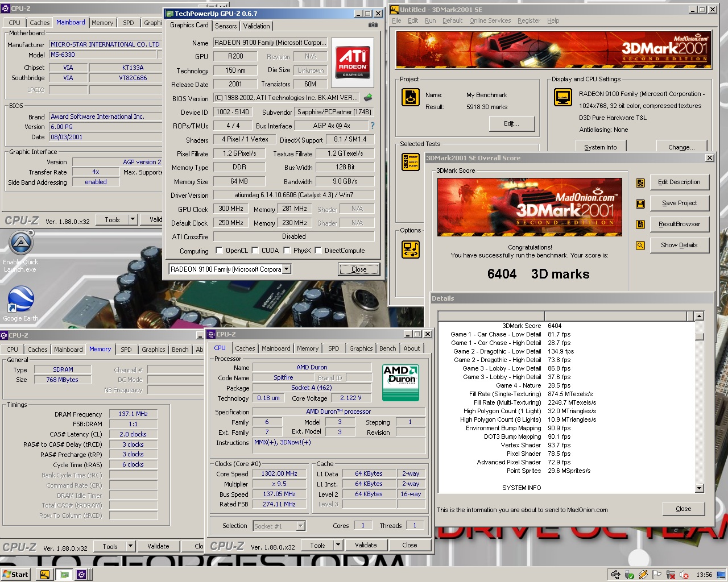
Task: Open the Run menu in 3DMark2001 SE
Action: [x=430, y=20]
